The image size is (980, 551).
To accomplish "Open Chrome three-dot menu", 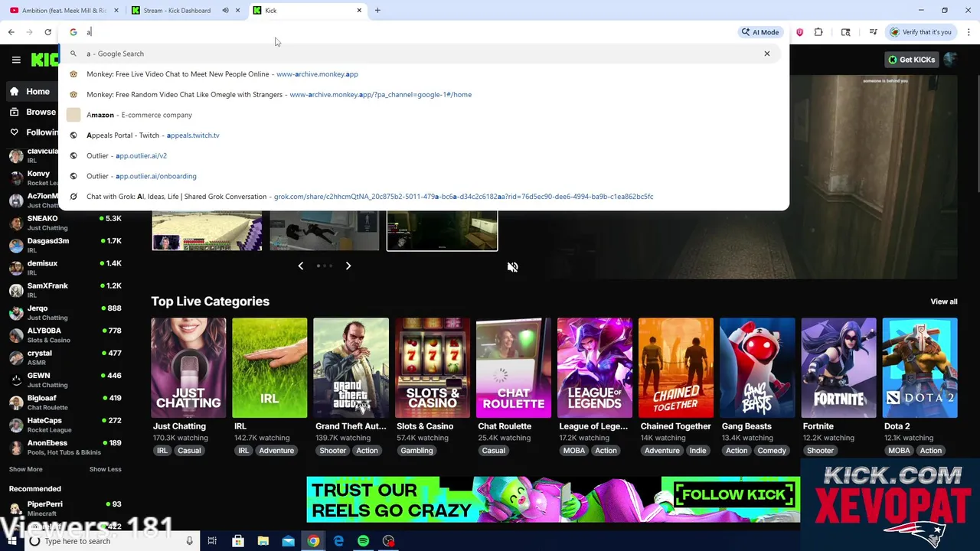I will tap(969, 32).
